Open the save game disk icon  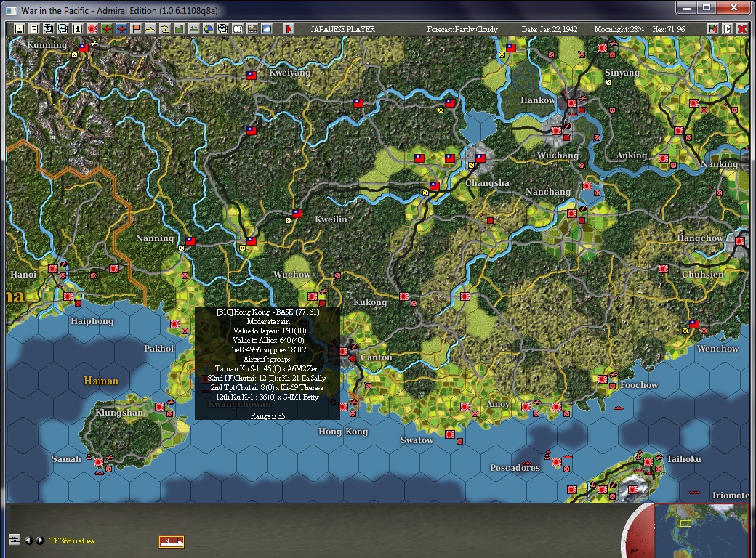(x=20, y=29)
